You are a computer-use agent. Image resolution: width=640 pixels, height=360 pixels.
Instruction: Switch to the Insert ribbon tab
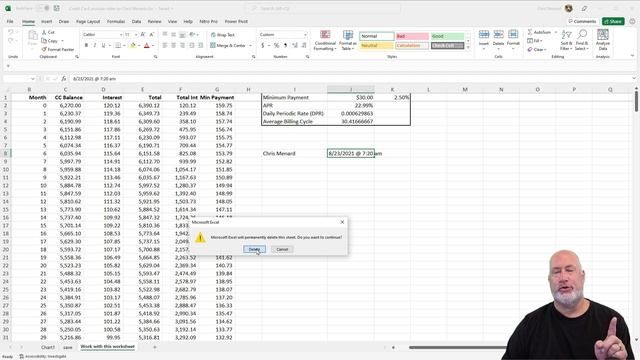click(47, 21)
